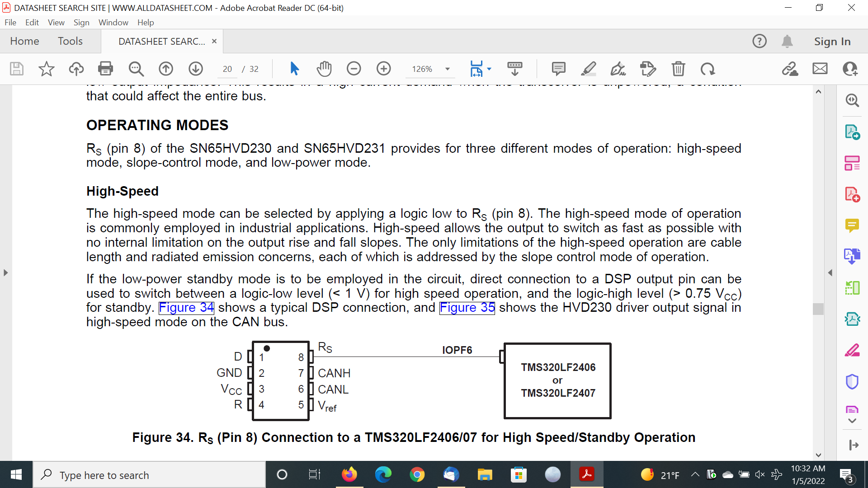This screenshot has width=868, height=488.
Task: Open the Window menu
Action: pyautogui.click(x=113, y=22)
